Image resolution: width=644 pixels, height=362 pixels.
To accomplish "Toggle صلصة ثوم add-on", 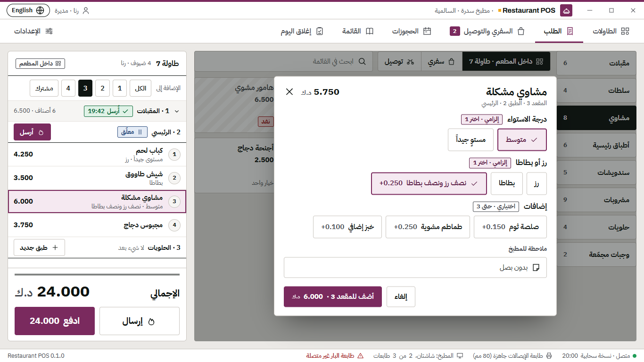I will coord(510,227).
